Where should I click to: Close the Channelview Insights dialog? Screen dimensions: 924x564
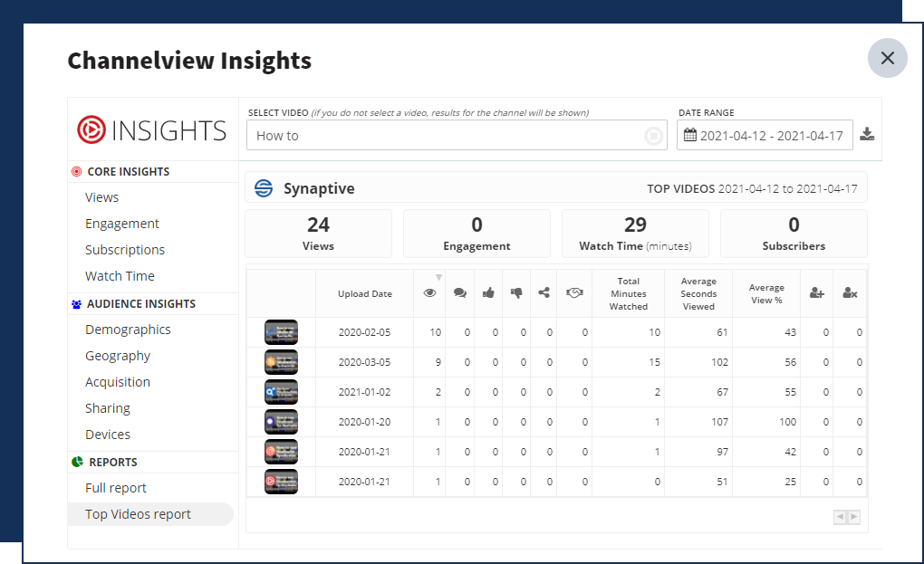(x=887, y=58)
